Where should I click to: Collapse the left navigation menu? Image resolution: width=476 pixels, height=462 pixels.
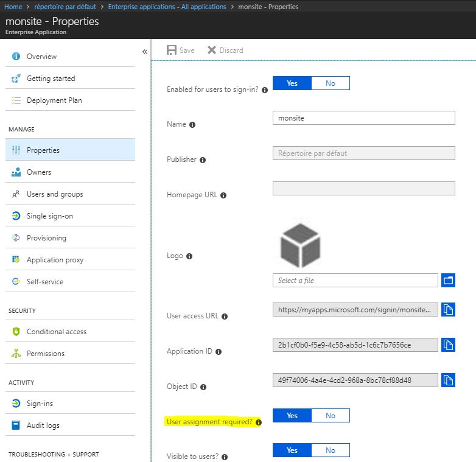[145, 52]
